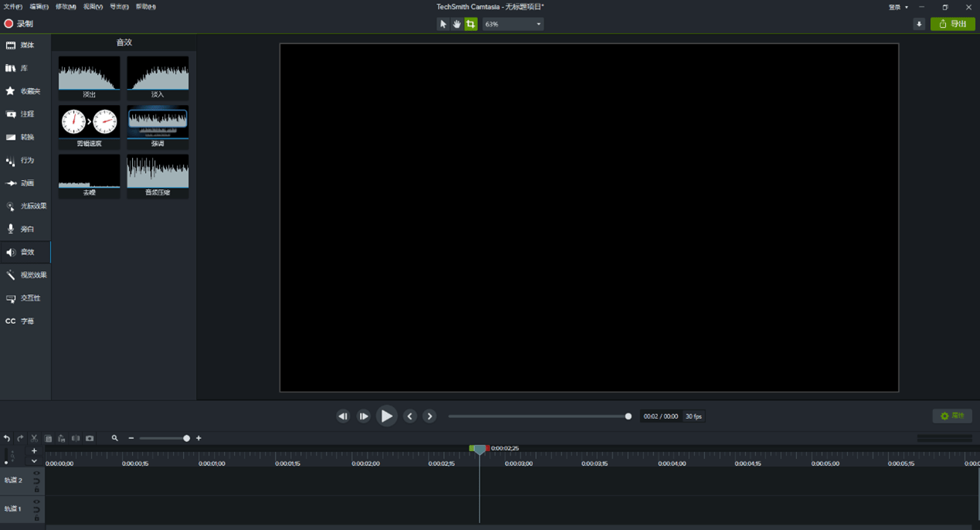Add a new track with plus button
The width and height of the screenshot is (980, 530).
(34, 451)
